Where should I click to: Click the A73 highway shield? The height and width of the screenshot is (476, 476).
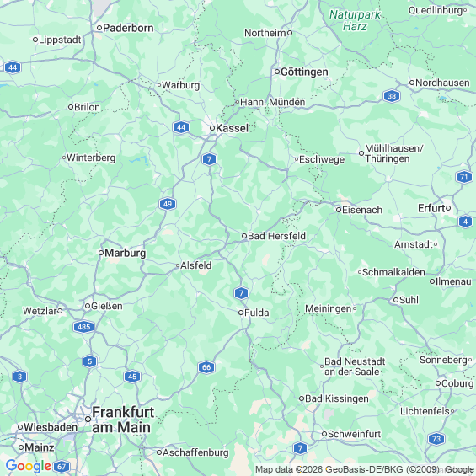[x=436, y=439]
